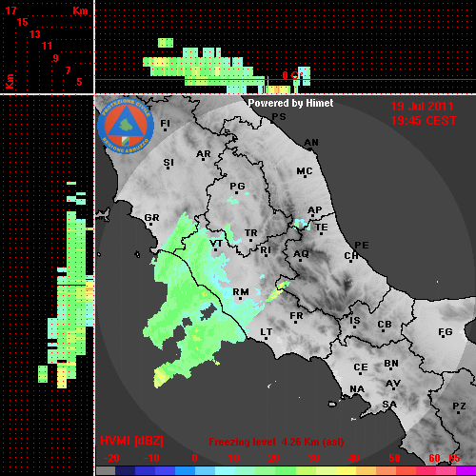This screenshot has width=476, height=476.
Task: Click the yellow-green echo offshore southwest
Action: 161,376
